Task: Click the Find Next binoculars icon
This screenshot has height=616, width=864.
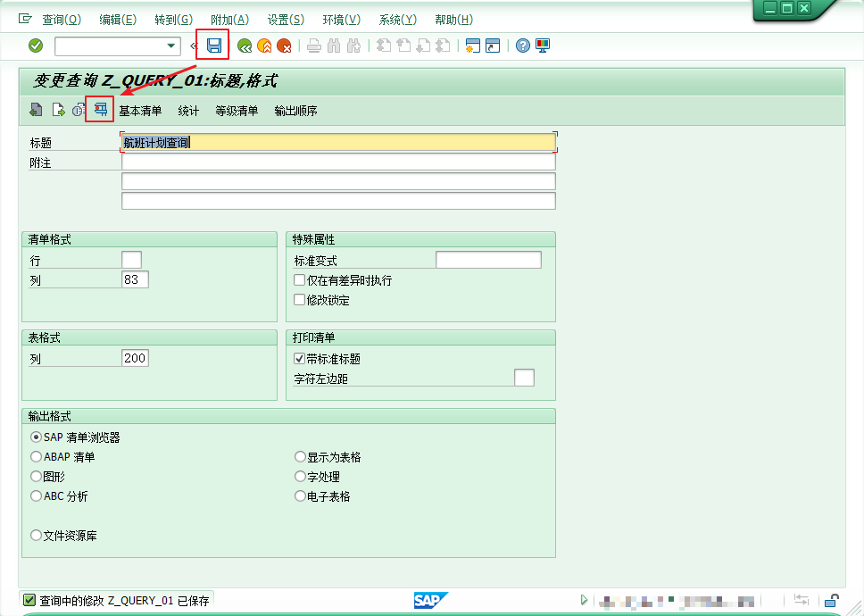Action: 353,46
